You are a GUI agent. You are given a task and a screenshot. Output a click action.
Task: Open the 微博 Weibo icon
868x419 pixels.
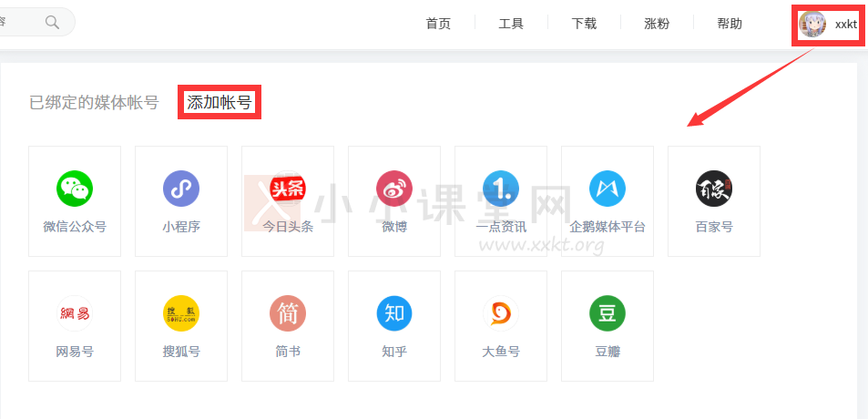click(394, 189)
